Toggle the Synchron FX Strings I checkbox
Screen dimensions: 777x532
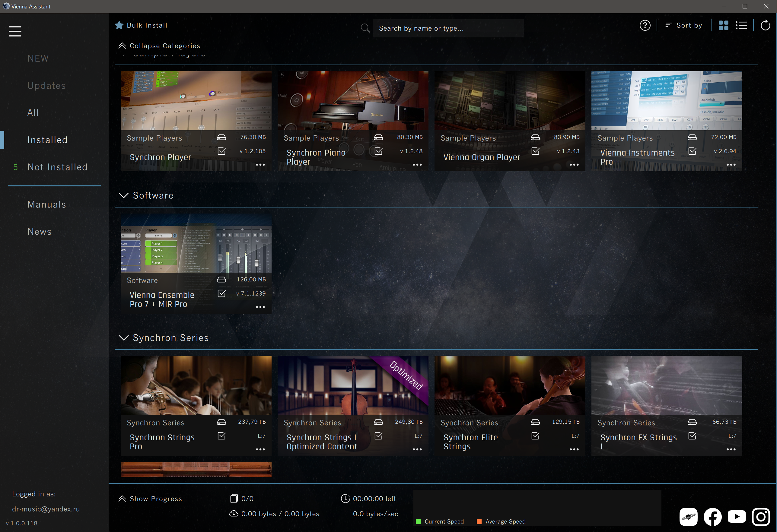pos(693,436)
